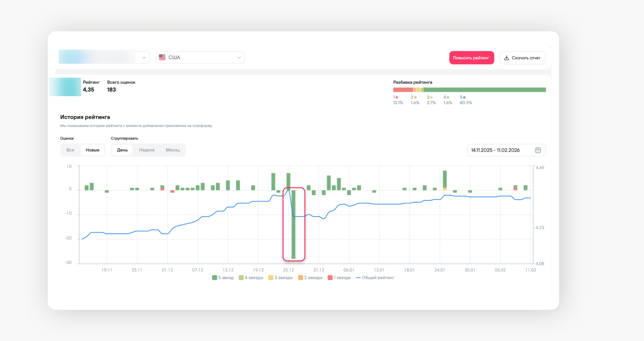Click the USA flag icon
Image resolution: width=644 pixels, height=341 pixels.
[162, 57]
